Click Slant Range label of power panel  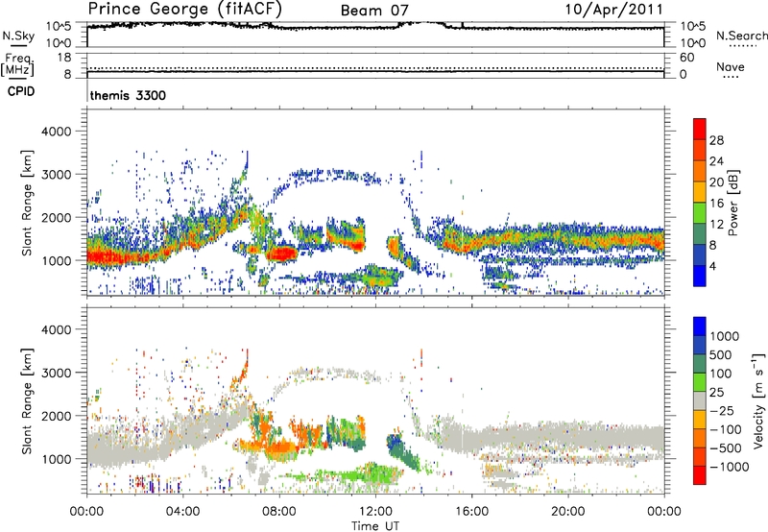(x=27, y=203)
